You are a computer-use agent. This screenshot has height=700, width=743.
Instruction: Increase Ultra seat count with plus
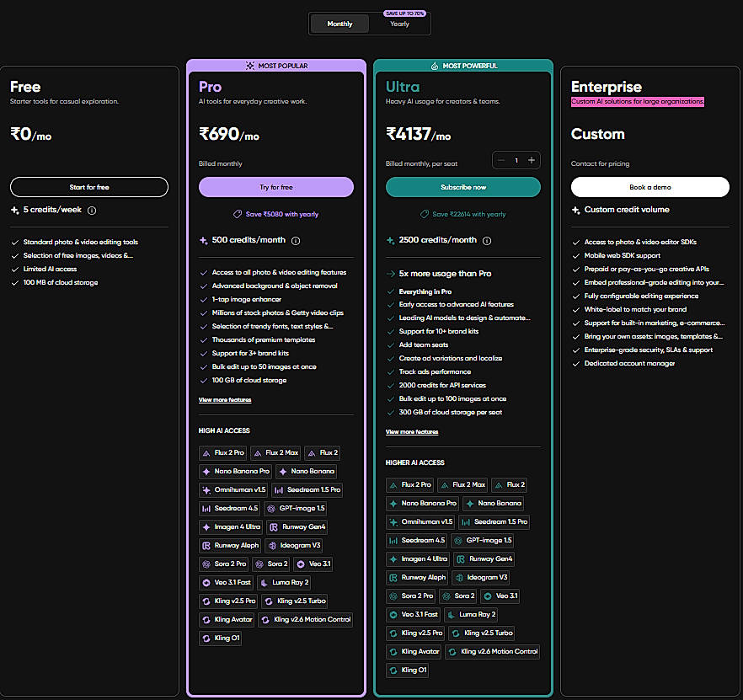532,160
